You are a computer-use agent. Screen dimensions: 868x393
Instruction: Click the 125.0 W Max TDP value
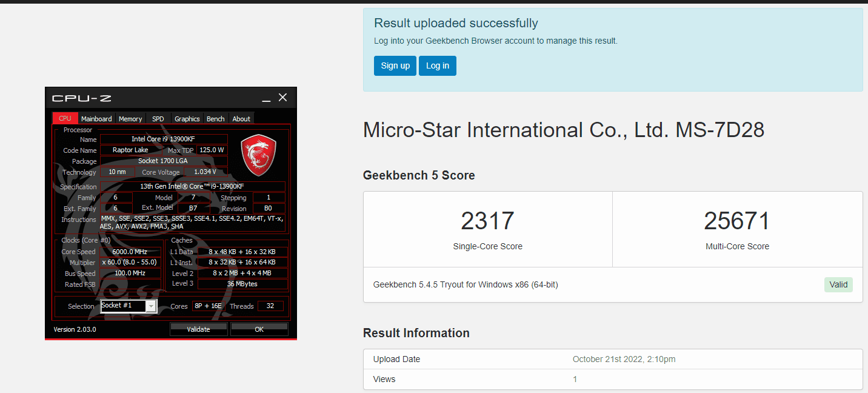tap(212, 150)
